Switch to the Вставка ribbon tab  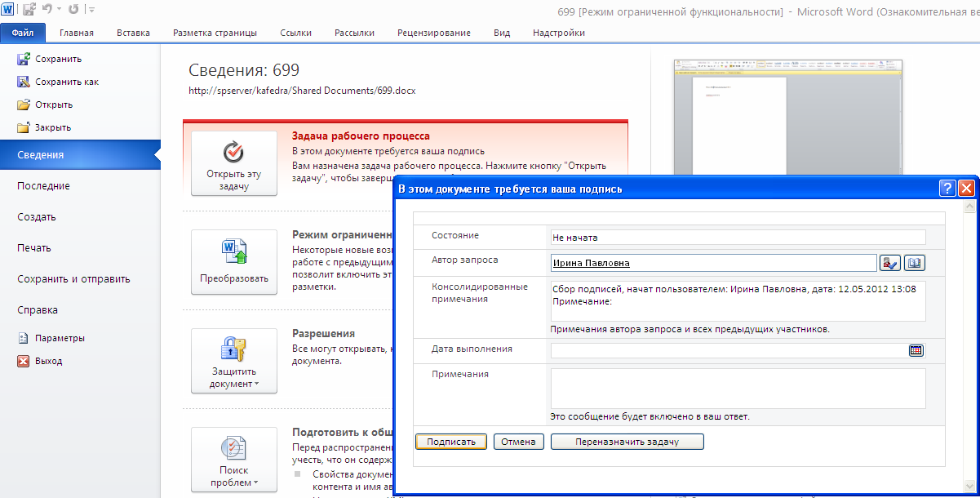click(133, 33)
